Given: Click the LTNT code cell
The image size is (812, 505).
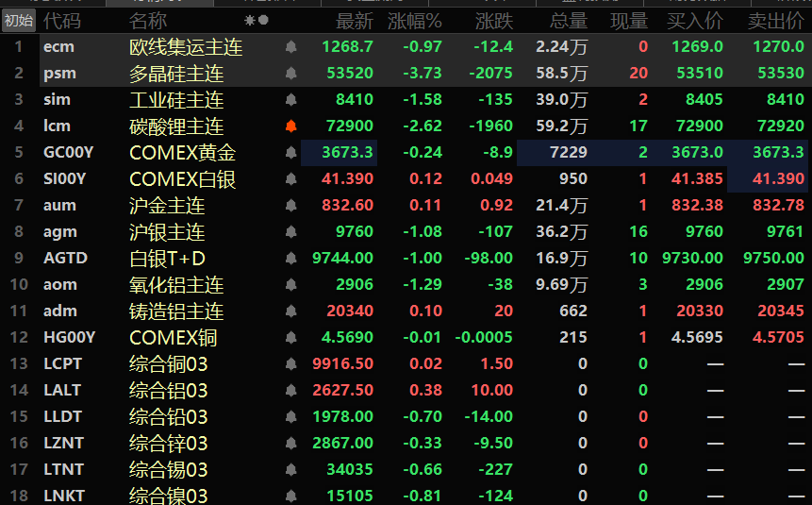Looking at the screenshot, I should pos(64,470).
